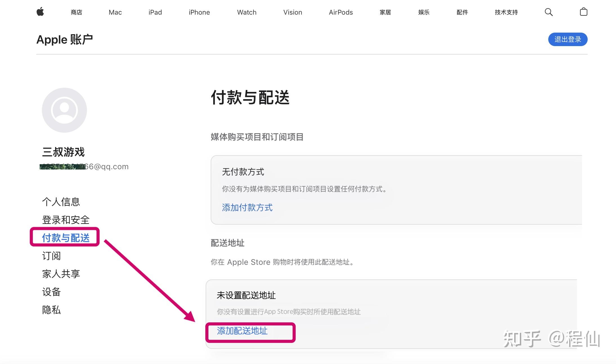Click the 付款与配送 main heading
Image resolution: width=616 pixels, height=364 pixels.
click(250, 98)
